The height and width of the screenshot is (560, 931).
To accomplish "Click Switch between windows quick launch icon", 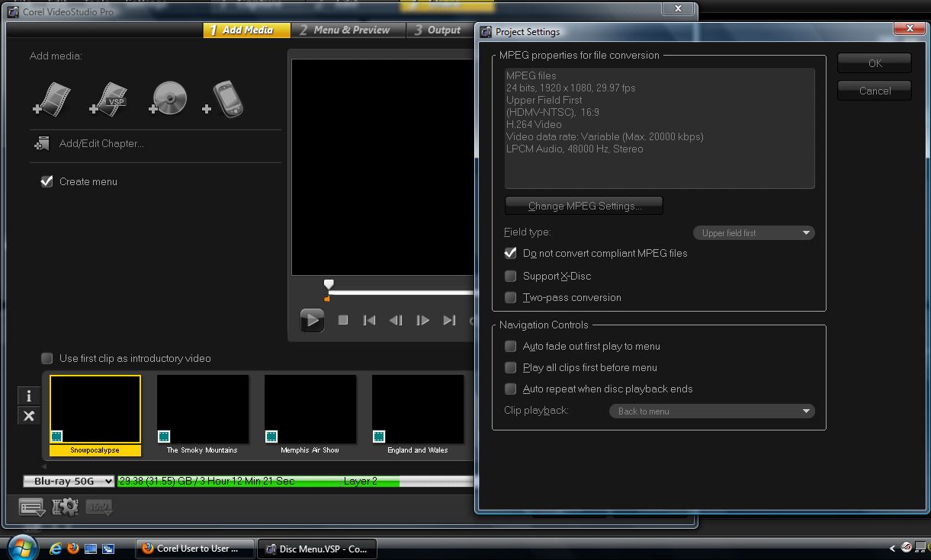I will (108, 548).
